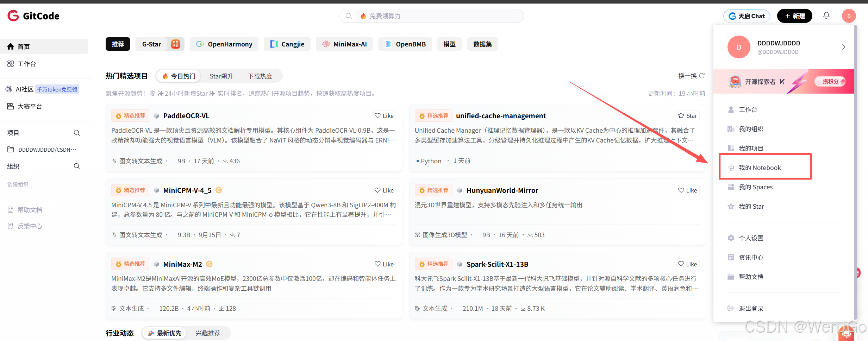Like the MiniMax-M2 model

tap(384, 264)
